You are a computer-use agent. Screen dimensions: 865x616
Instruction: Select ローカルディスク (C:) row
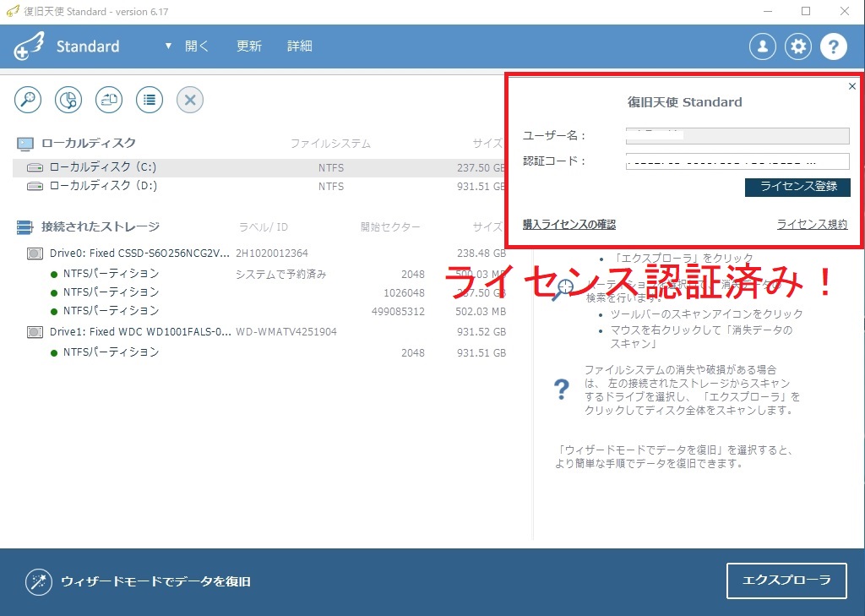coord(259,168)
